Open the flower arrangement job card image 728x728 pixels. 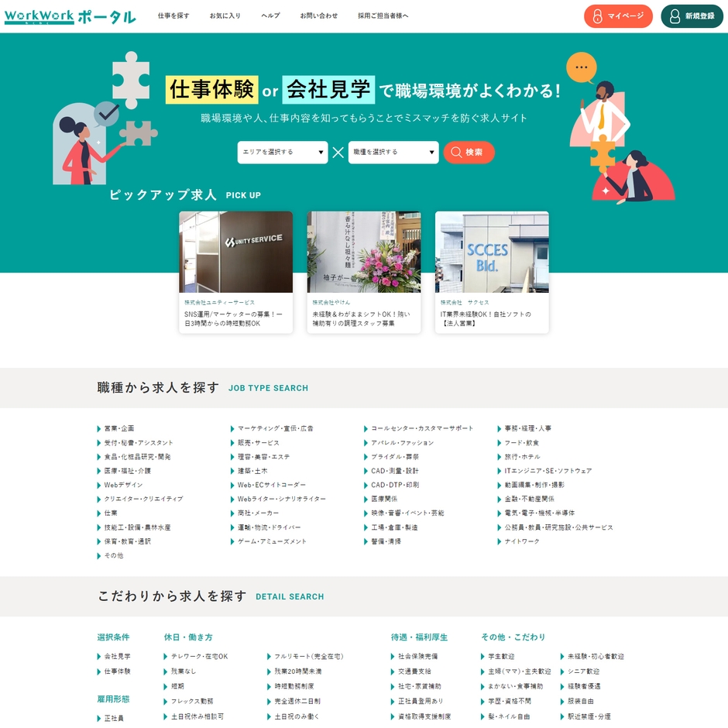[x=364, y=252]
